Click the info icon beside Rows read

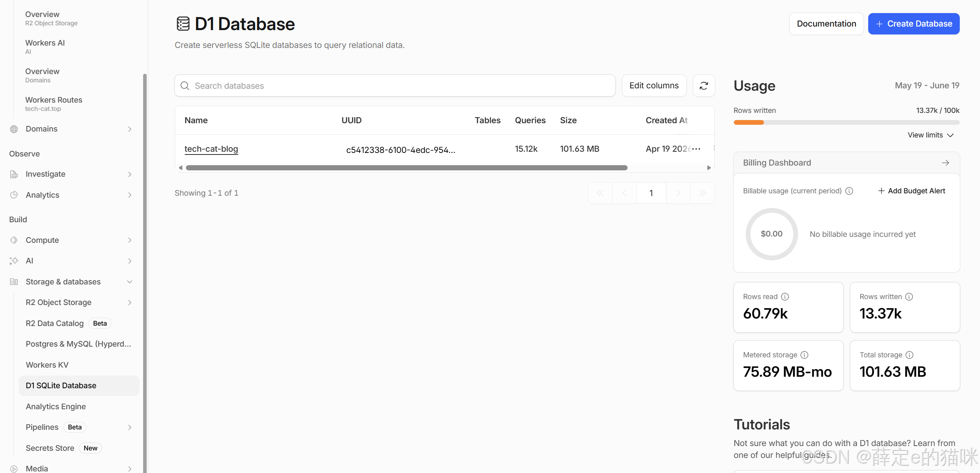click(785, 297)
